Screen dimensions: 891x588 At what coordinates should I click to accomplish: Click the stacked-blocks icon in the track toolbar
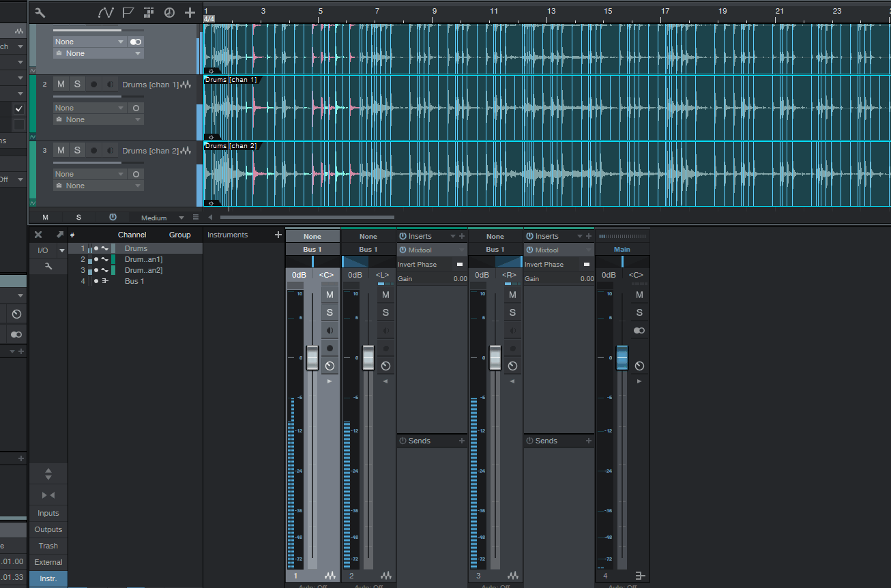coord(149,12)
